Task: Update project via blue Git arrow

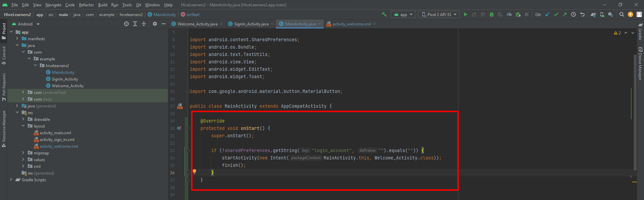Action: pyautogui.click(x=547, y=15)
